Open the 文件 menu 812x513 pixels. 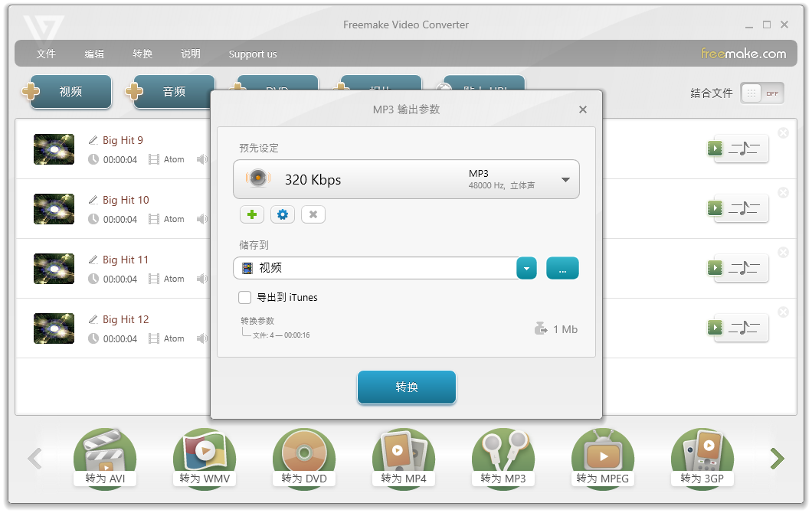point(46,54)
